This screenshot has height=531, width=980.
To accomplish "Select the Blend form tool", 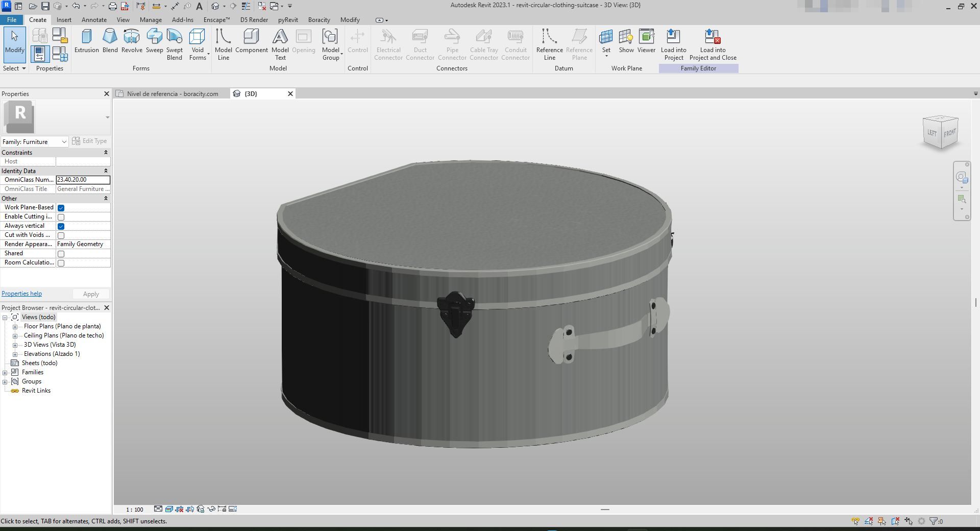I will [110, 41].
